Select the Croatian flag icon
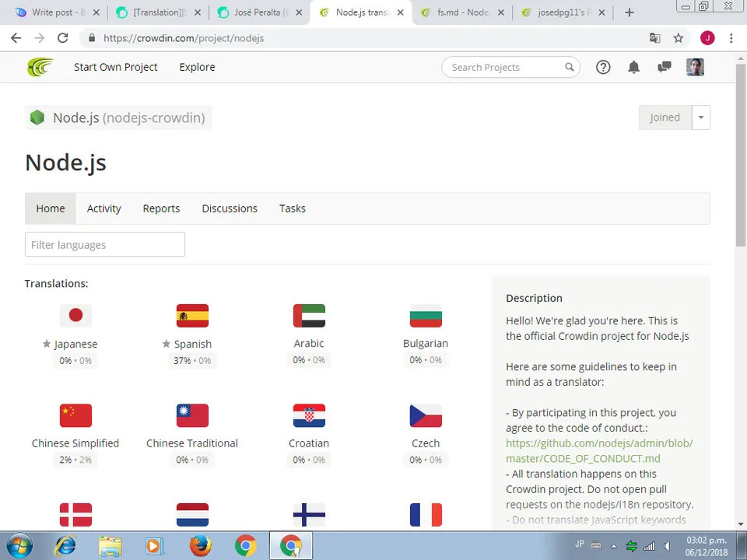This screenshot has height=560, width=747. pyautogui.click(x=309, y=415)
